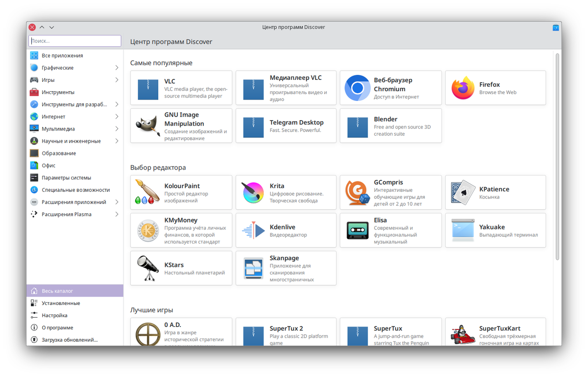Click the Discover icon in title bar corner

tap(556, 27)
